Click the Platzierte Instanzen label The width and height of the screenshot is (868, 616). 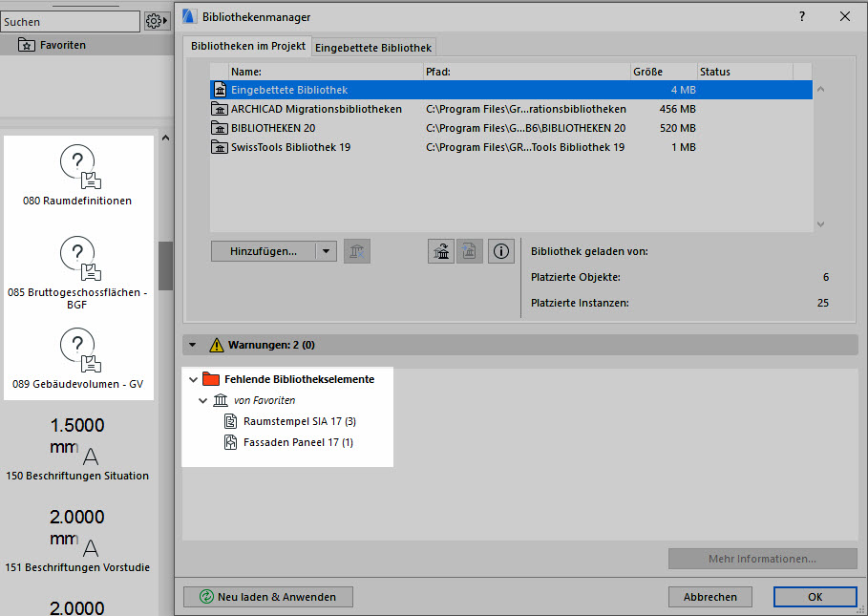point(581,303)
